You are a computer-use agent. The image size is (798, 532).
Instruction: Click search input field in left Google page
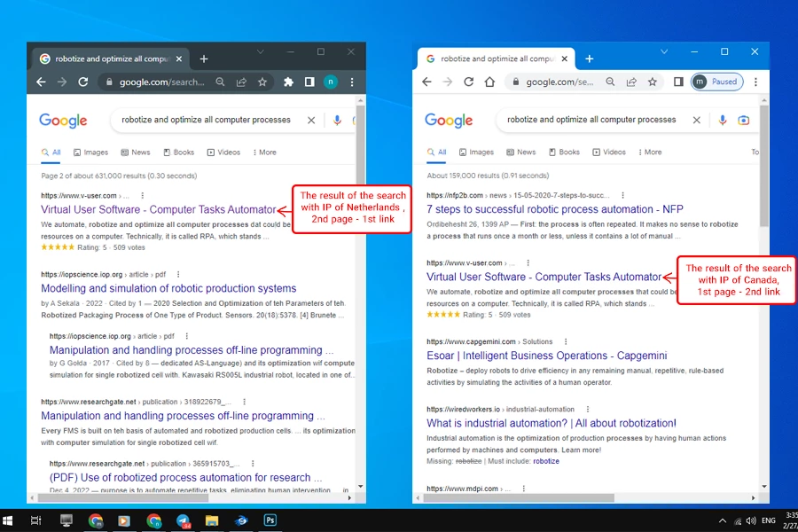click(206, 121)
